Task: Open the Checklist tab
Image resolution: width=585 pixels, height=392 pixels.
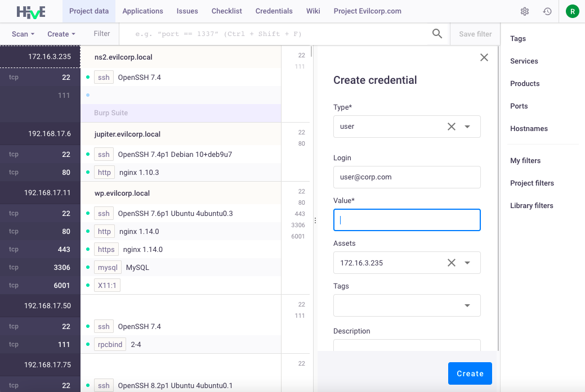Action: click(x=226, y=11)
